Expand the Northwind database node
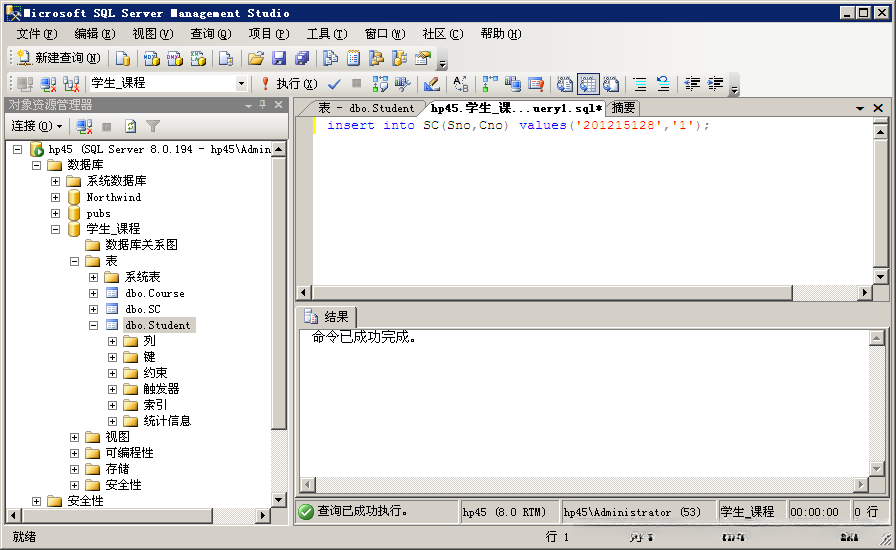This screenshot has height=550, width=896. [55, 197]
